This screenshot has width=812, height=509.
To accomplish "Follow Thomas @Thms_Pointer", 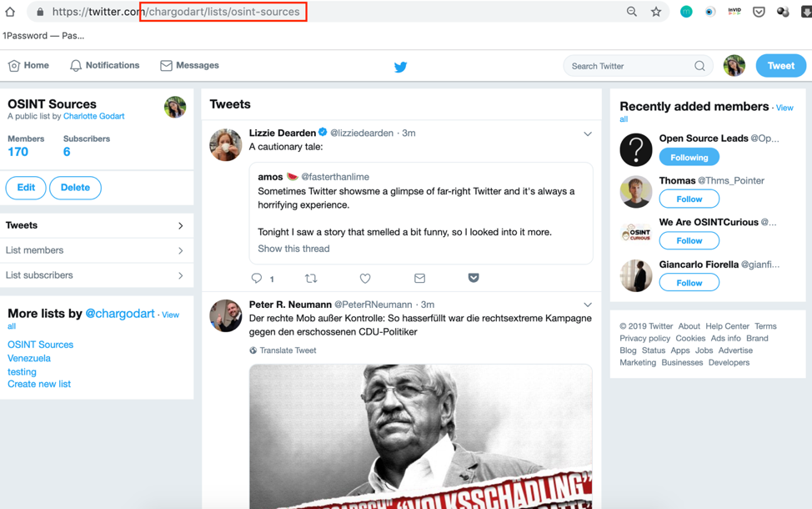I will (689, 199).
